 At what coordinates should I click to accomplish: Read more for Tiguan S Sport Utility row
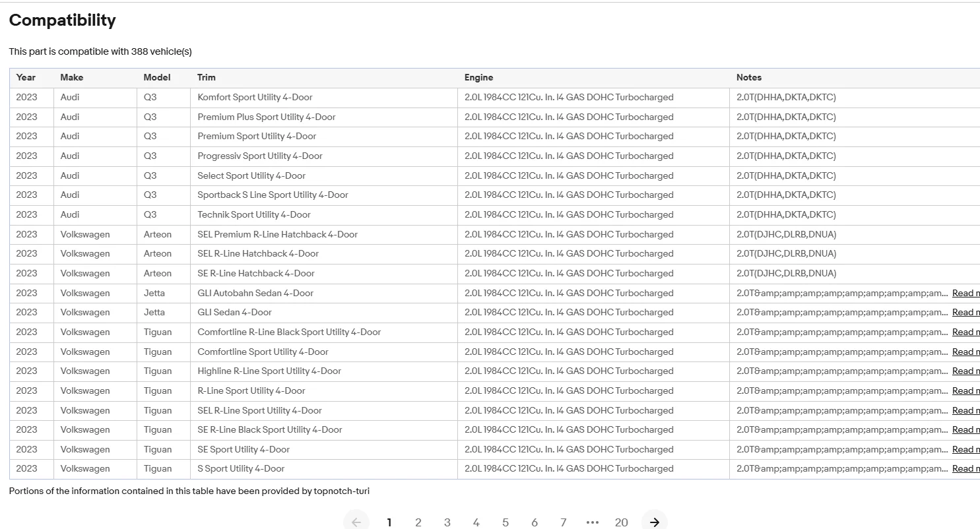click(x=966, y=468)
